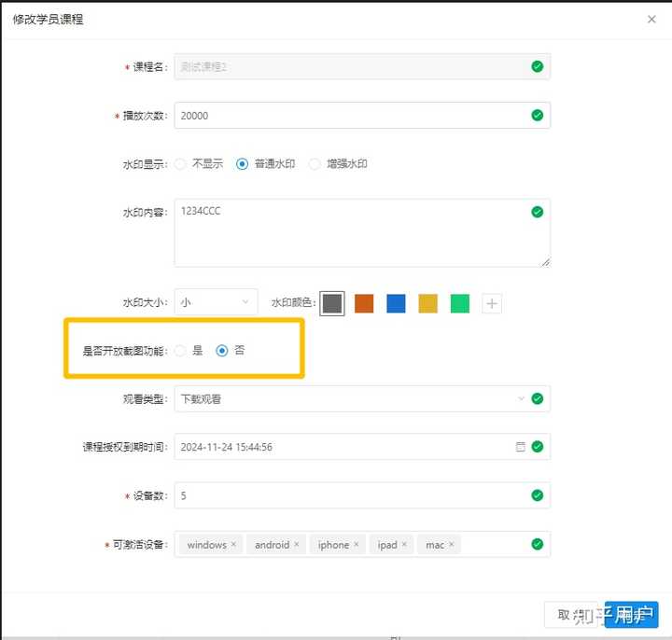Select the 不显示 watermark radio option
The height and width of the screenshot is (640, 672).
coord(180,163)
